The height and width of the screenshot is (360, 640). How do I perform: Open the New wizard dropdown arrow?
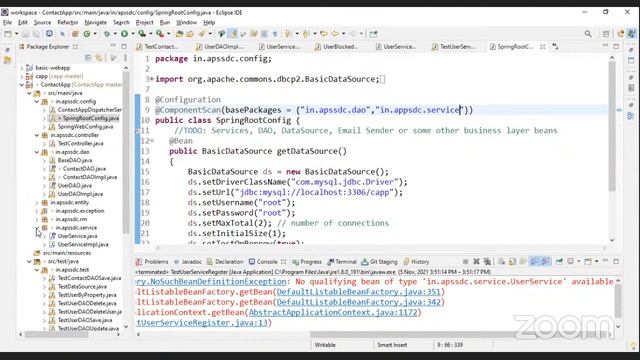16,34
